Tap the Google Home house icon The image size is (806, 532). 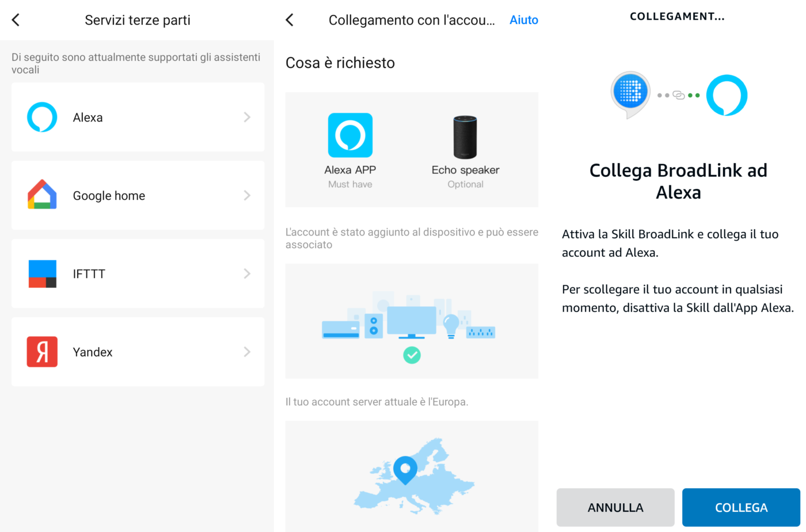[x=42, y=195]
